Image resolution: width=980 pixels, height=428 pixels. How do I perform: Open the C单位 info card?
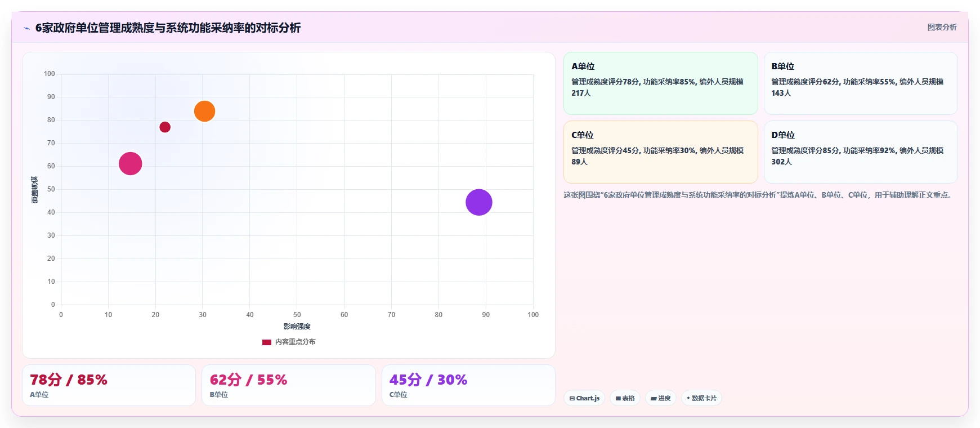pos(660,152)
